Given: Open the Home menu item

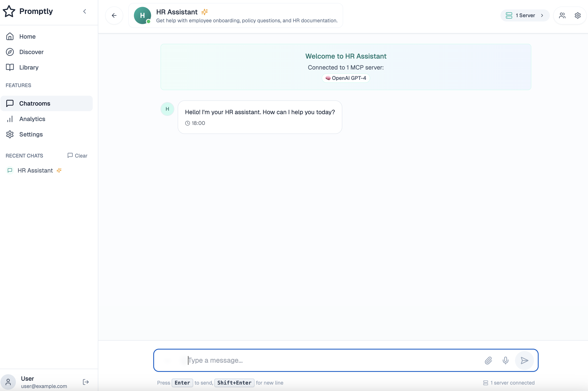Looking at the screenshot, I should (x=27, y=36).
